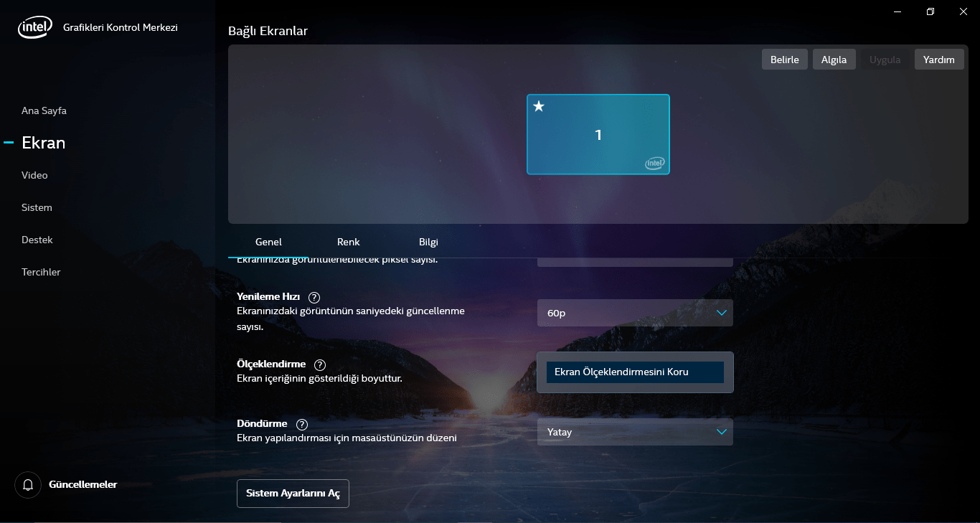This screenshot has height=523, width=980.
Task: Click the Uygula button
Action: pos(885,60)
